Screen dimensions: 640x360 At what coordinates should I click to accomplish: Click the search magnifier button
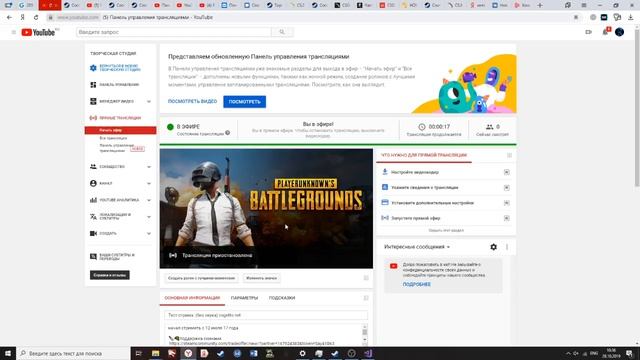pyautogui.click(x=282, y=32)
